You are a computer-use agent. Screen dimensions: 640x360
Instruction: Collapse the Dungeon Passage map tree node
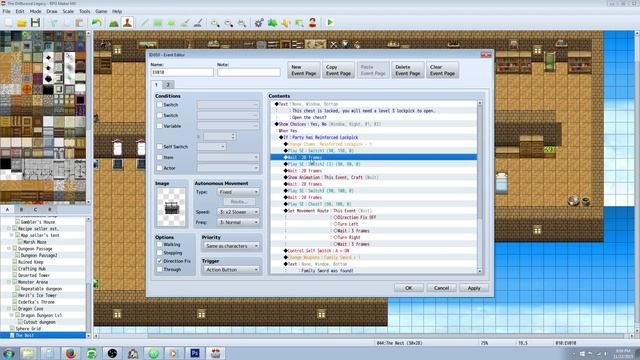(9, 249)
